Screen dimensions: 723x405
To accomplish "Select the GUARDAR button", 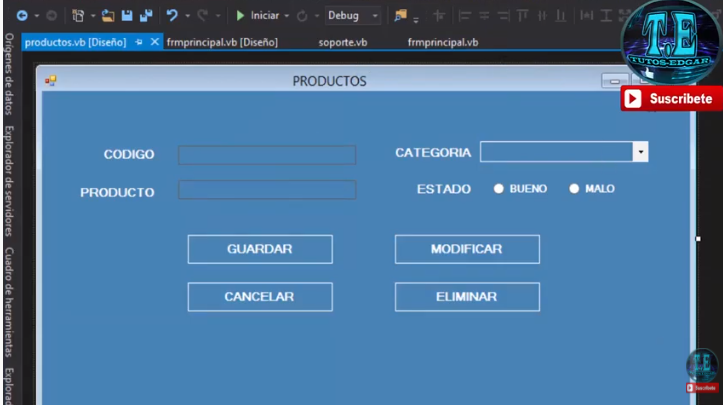I will 260,249.
